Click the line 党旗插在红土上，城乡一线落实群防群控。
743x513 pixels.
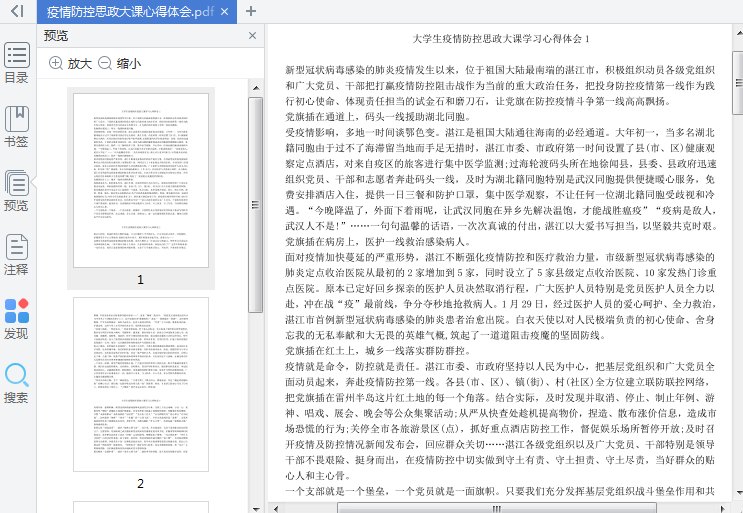click(378, 351)
